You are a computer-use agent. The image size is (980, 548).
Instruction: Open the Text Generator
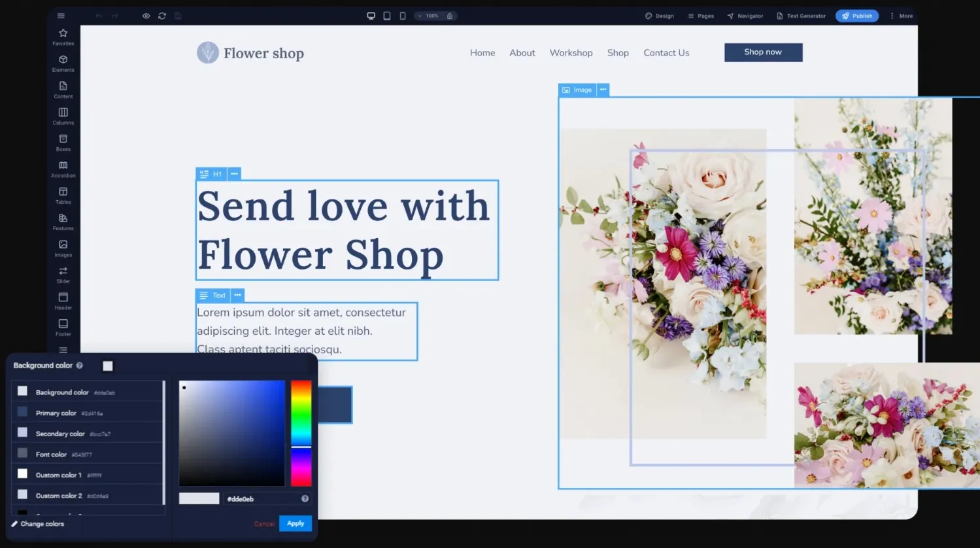click(801, 16)
